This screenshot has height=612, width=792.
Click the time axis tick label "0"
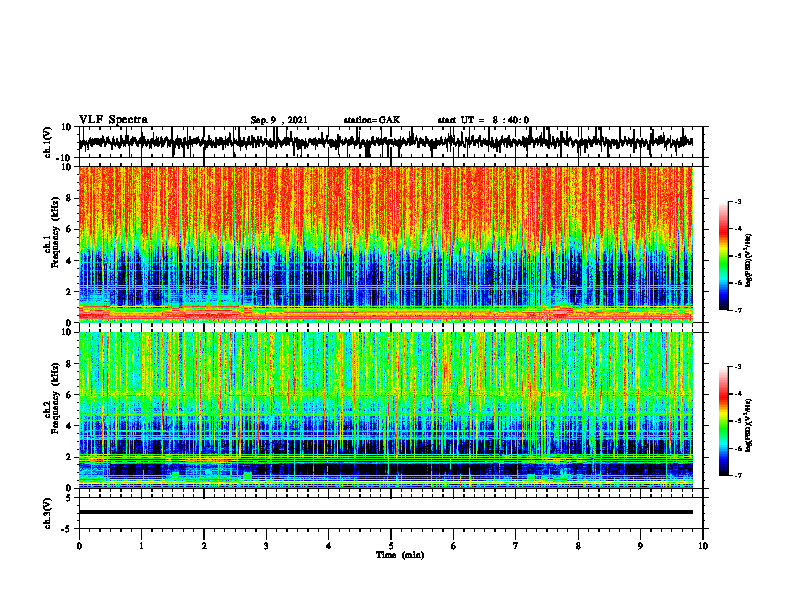79,546
